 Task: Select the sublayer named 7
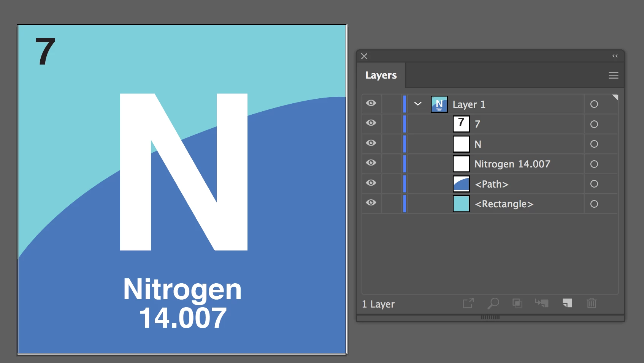coord(477,124)
